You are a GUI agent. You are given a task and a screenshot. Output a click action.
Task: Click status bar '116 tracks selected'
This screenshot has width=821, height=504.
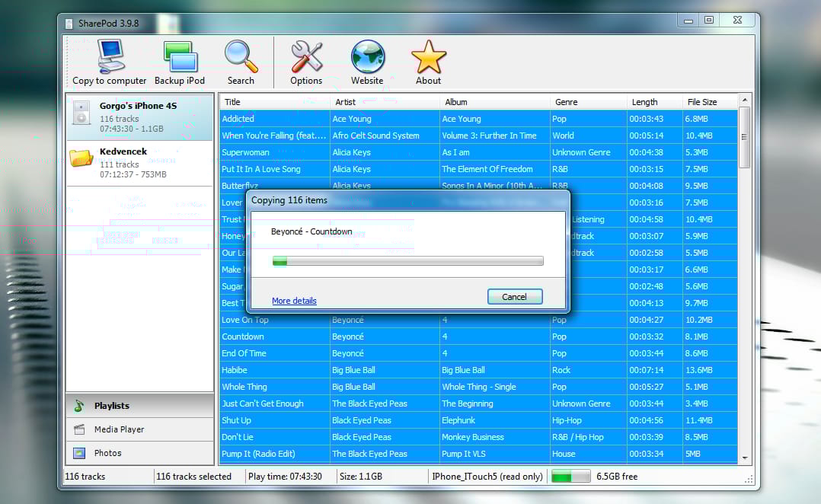click(193, 477)
